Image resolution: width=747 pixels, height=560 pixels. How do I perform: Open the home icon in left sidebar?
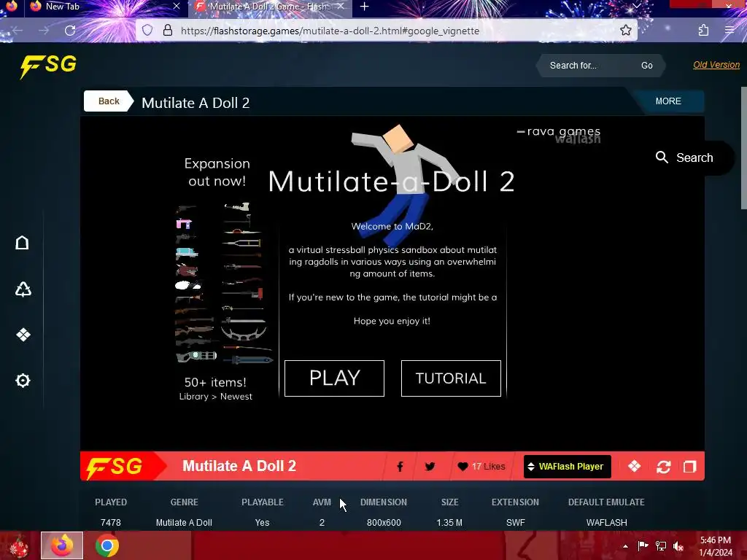[x=22, y=243]
